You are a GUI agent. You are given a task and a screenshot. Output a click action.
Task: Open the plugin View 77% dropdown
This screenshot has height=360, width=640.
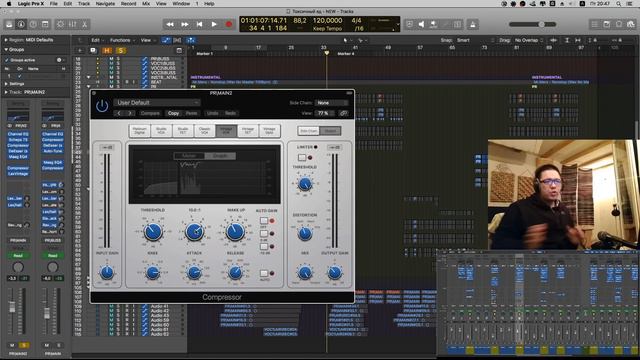[x=325, y=113]
